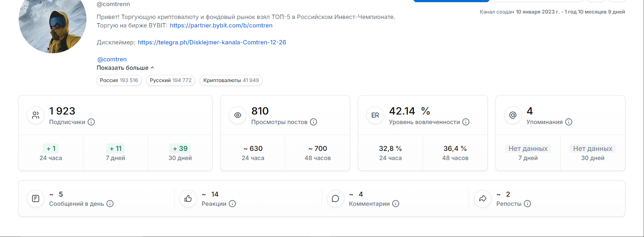Click the subscribers people icon
This screenshot has width=644, height=237.
click(36, 115)
